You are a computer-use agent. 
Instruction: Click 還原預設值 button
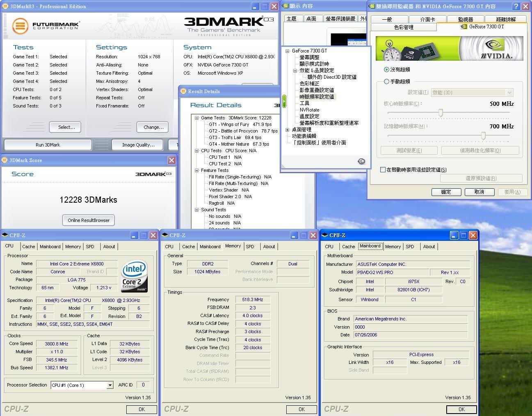tap(481, 178)
